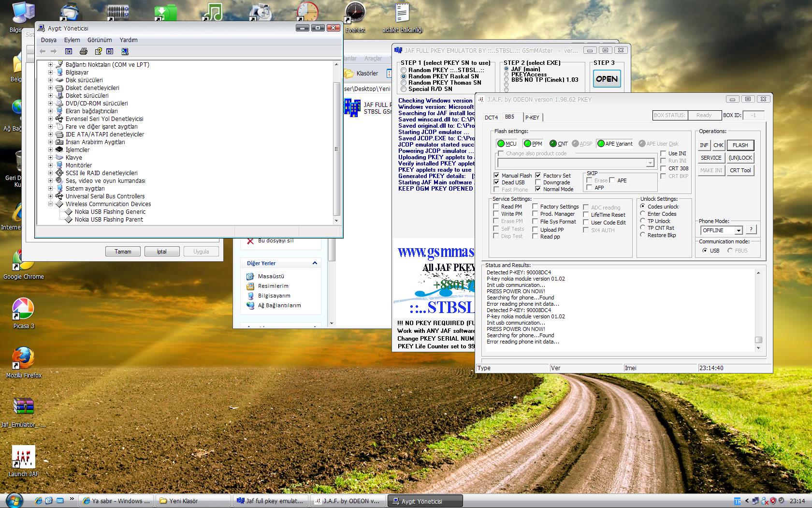The width and height of the screenshot is (812, 508).
Task: Uncheck the Normal Mode checkbox
Action: 538,189
